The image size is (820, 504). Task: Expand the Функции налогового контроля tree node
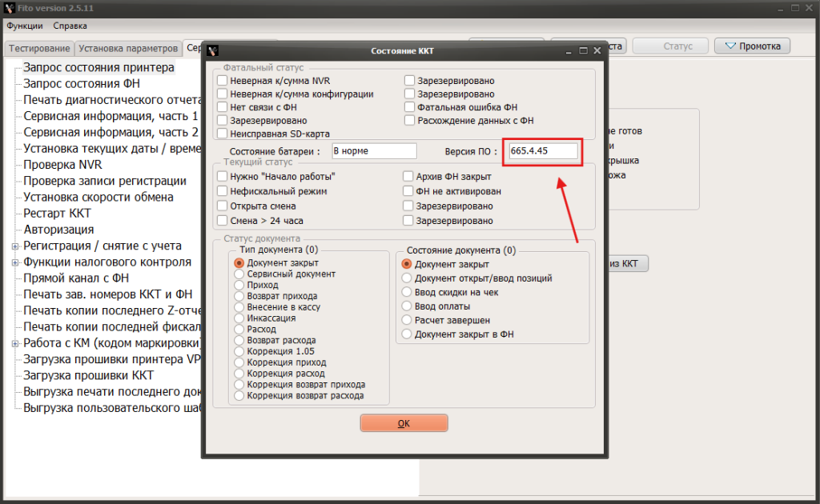[14, 262]
